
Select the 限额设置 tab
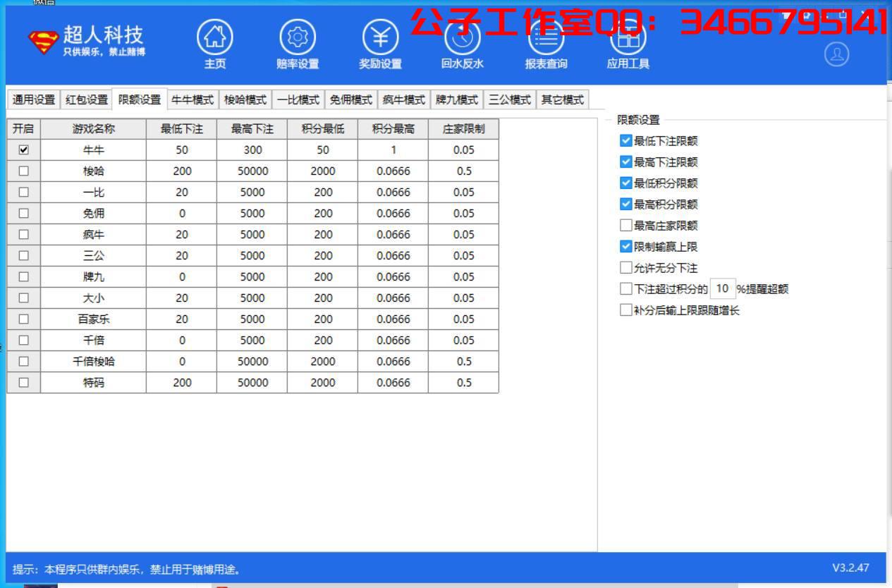pos(140,99)
